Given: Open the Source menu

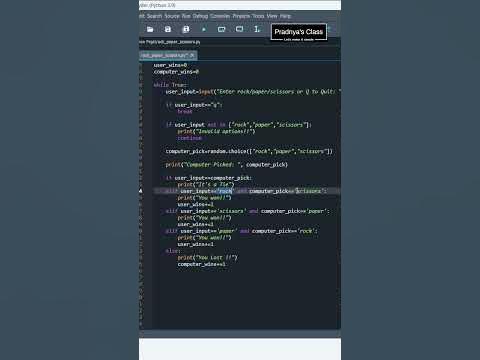Looking at the screenshot, I should pos(172,16).
